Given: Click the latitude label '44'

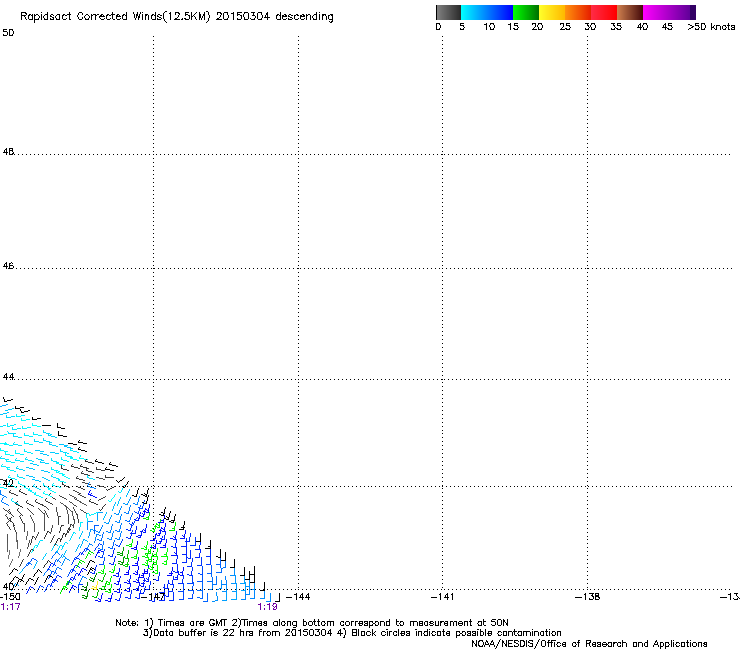Looking at the screenshot, I should (8, 377).
